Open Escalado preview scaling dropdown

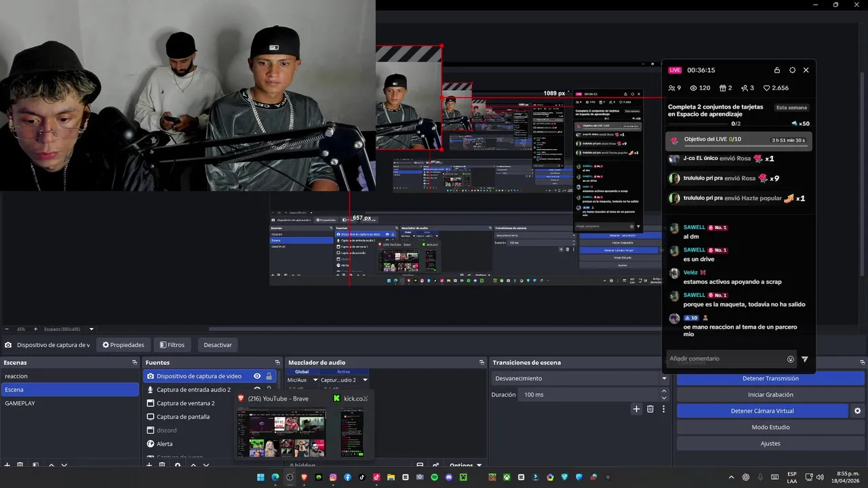[92, 329]
